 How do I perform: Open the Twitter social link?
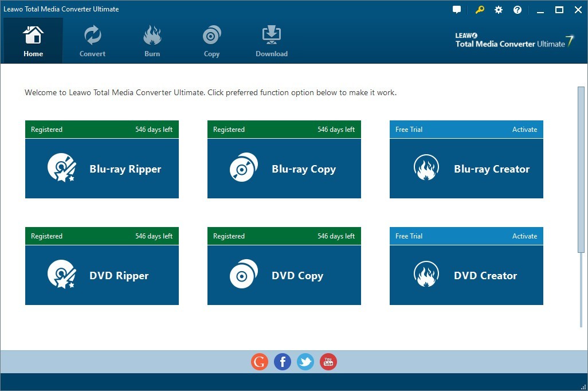(305, 361)
